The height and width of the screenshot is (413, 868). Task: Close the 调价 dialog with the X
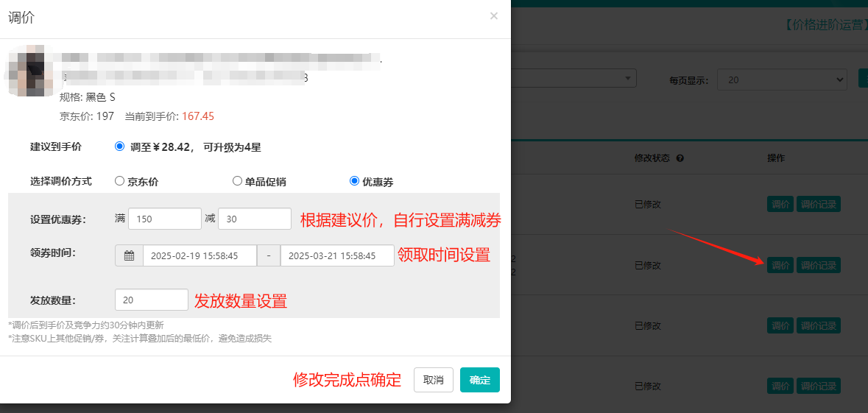pos(494,15)
